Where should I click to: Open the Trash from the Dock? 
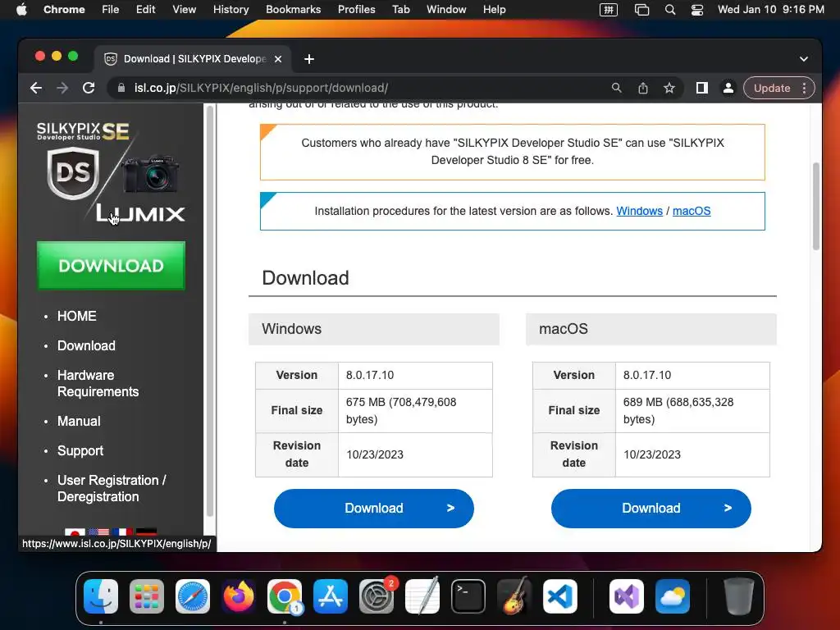739,596
